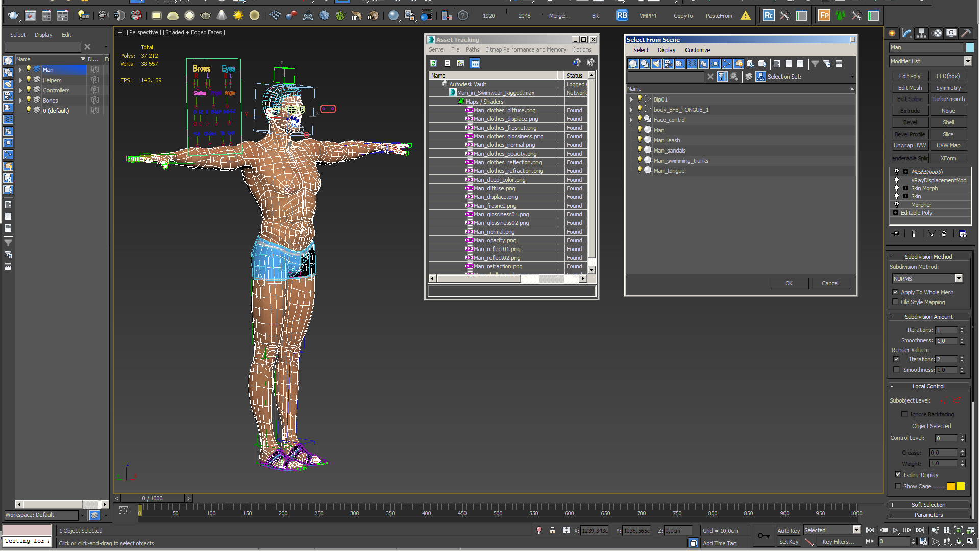Viewport: 980px width, 551px height.
Task: Open Bitmap Performance and Memory menu
Action: (x=525, y=49)
